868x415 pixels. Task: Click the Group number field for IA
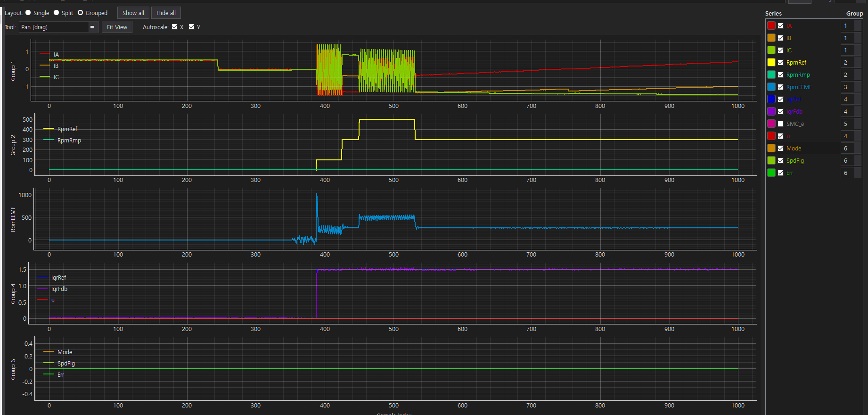[x=851, y=25]
